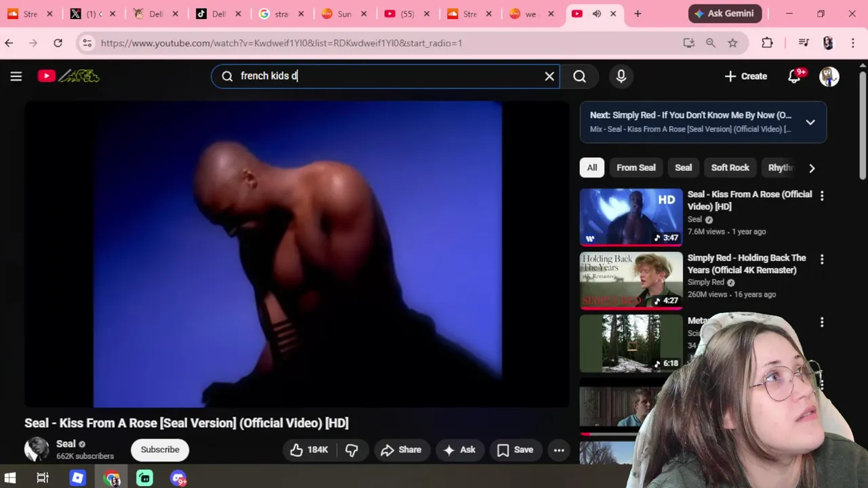Screen dimensions: 868x488
Task: Install or cast icon in address bar
Action: click(x=689, y=43)
